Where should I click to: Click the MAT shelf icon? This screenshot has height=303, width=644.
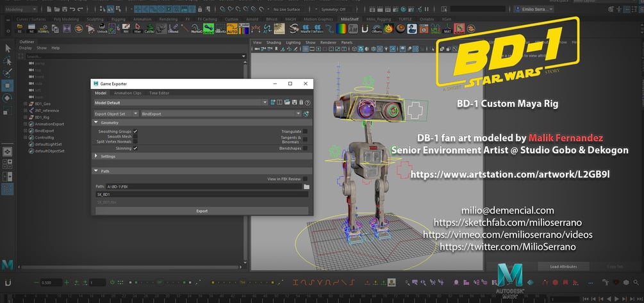[448, 28]
